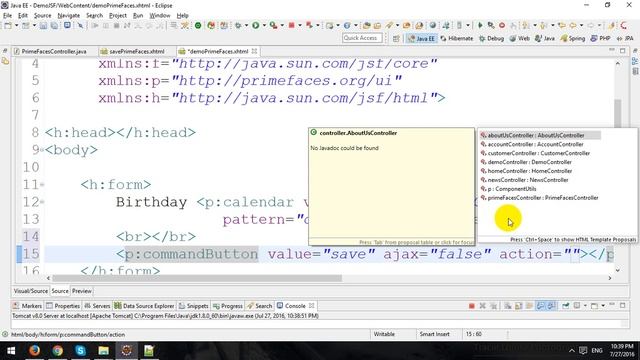Click the Windows Start button
Viewport: 640px width, 360px height.
[x=11, y=350]
